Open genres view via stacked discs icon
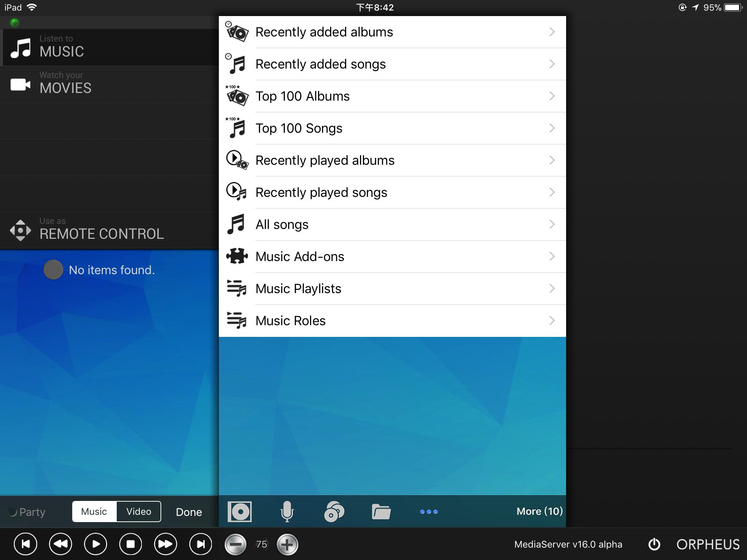This screenshot has height=560, width=747. 334,512
